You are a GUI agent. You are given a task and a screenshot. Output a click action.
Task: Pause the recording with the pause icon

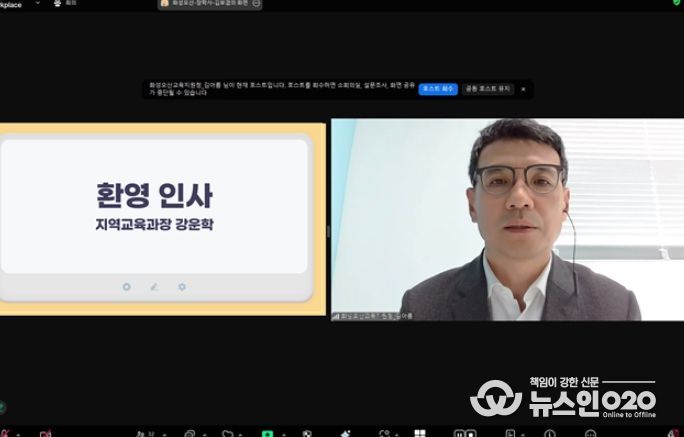pos(459,434)
